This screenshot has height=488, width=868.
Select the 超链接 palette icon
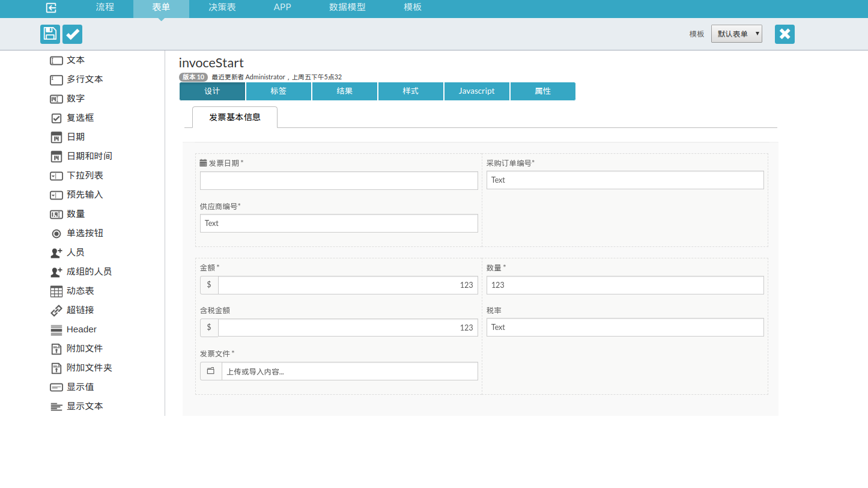[56, 311]
